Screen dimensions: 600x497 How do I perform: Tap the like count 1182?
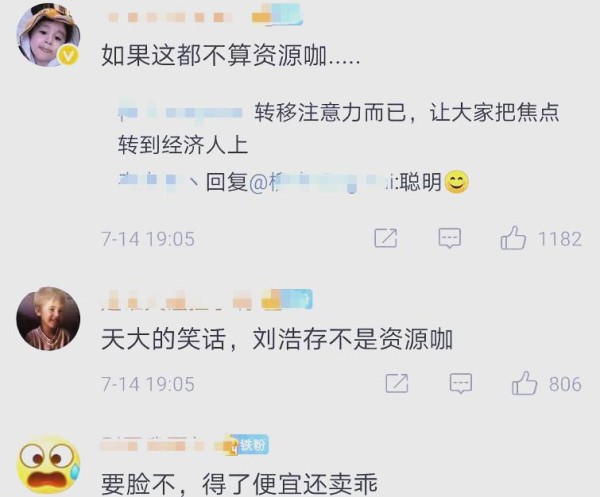point(560,239)
